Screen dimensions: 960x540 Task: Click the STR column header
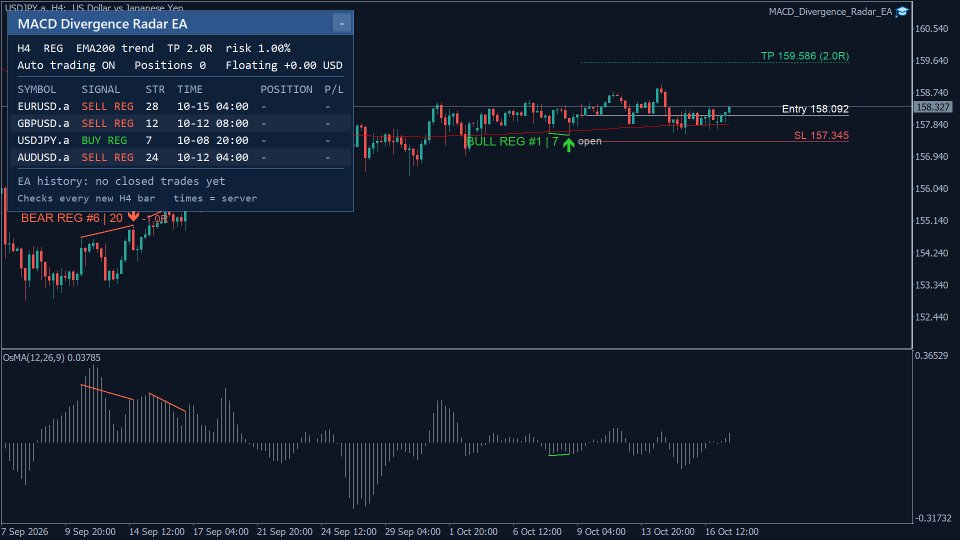(x=155, y=89)
